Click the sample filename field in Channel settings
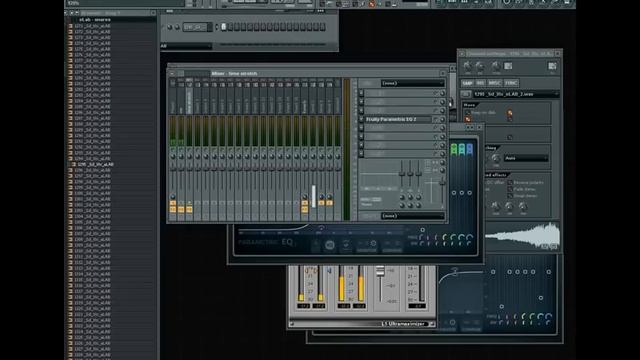This screenshot has height=360, width=640. [515, 94]
